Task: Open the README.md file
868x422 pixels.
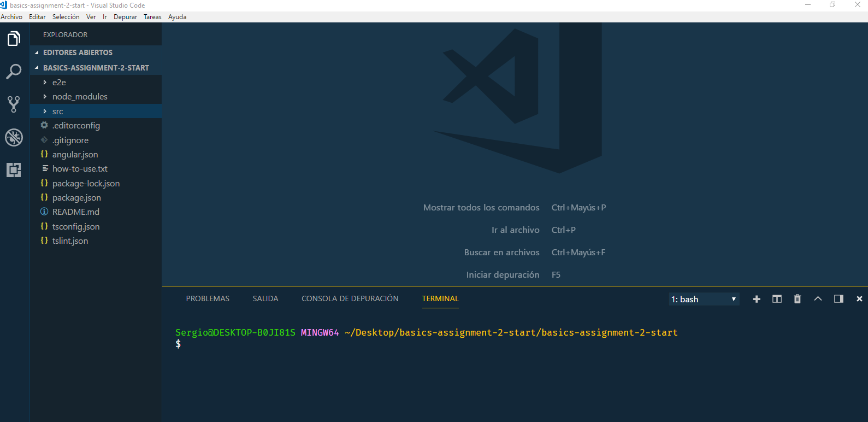Action: click(x=76, y=212)
